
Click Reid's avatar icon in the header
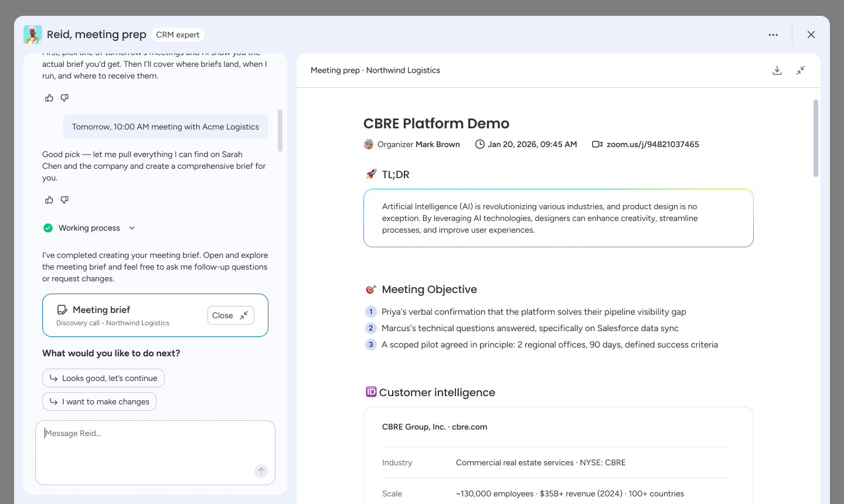click(x=33, y=35)
